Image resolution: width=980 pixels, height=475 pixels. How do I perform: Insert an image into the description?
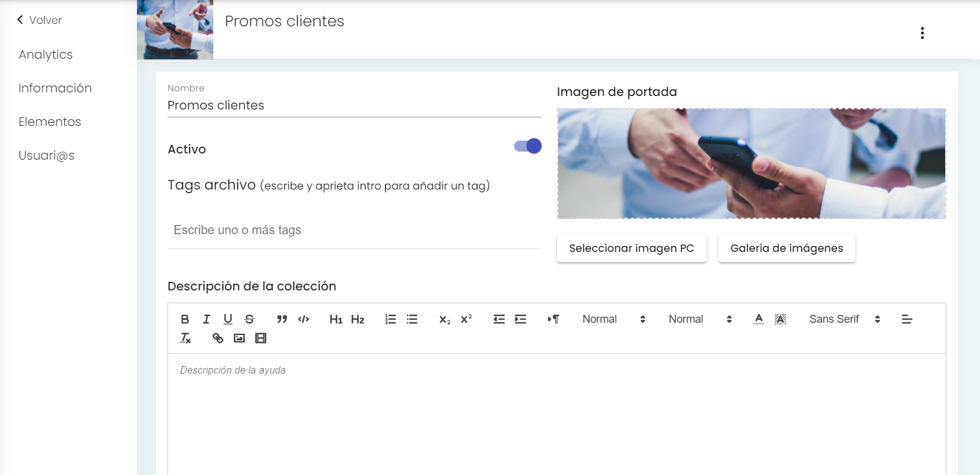coord(239,338)
